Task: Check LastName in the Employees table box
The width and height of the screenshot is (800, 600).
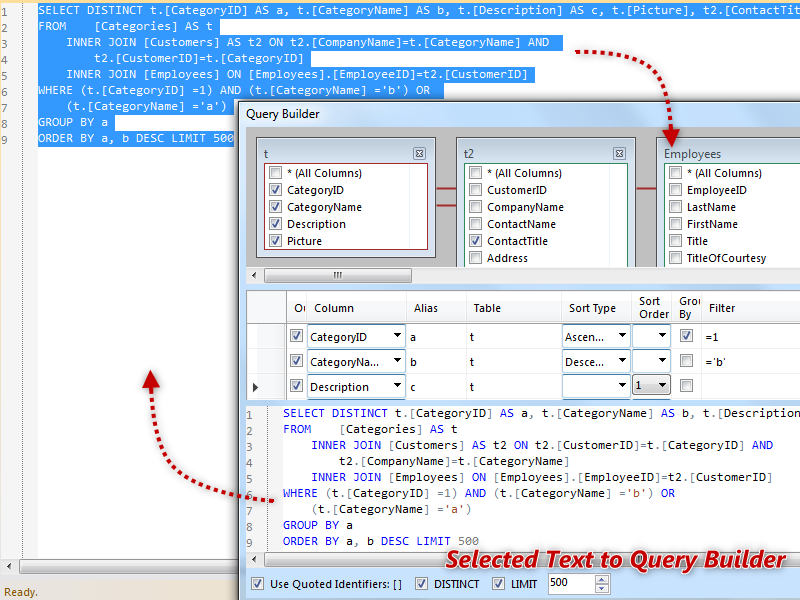Action: [x=676, y=207]
